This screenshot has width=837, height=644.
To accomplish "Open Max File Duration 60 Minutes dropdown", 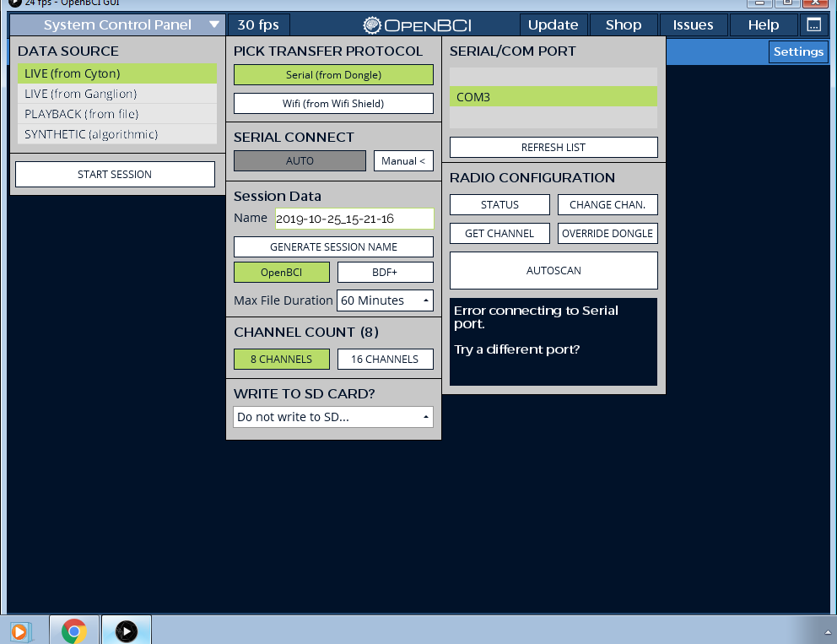I will [x=385, y=300].
